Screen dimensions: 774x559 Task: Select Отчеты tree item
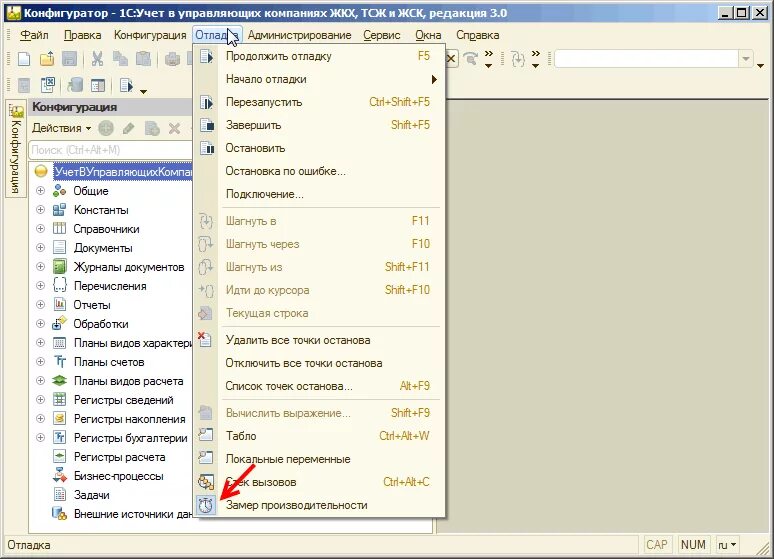[x=92, y=305]
